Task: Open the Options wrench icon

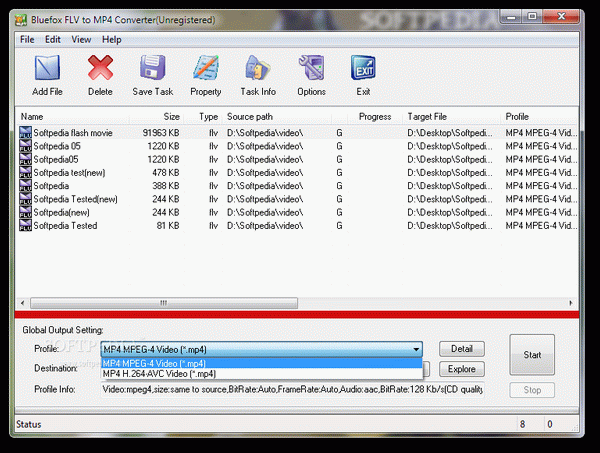Action: click(311, 68)
